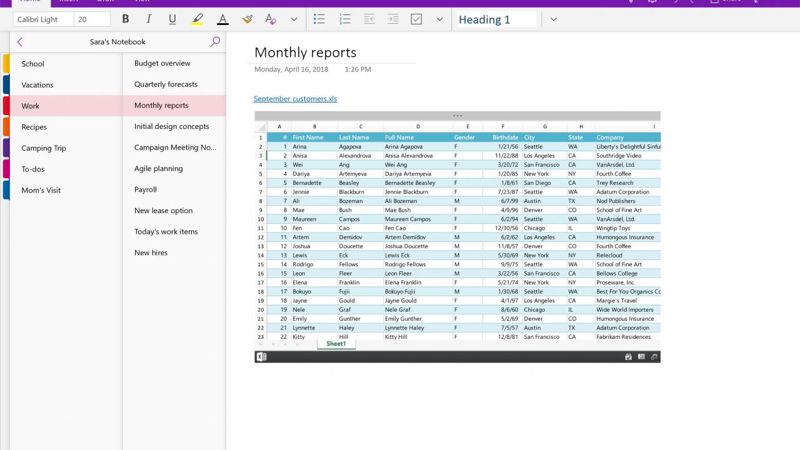The height and width of the screenshot is (450, 800).
Task: Select the Sheet1 tab
Action: (x=336, y=344)
